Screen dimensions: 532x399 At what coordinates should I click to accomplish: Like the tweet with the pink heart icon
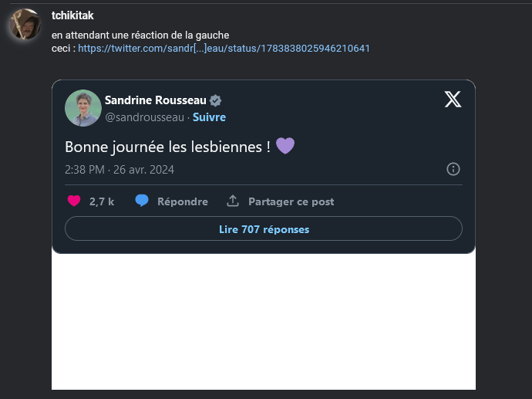point(74,201)
